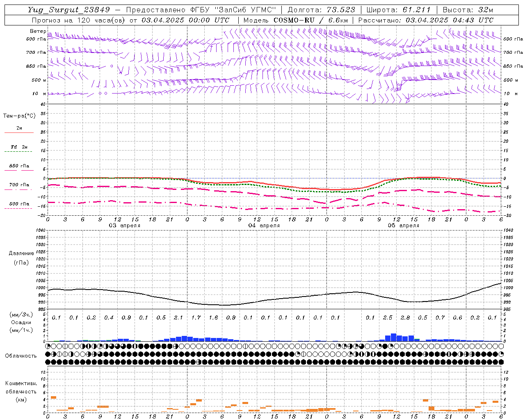The width and height of the screenshot is (525, 420).
Task: Click the '(мм/1ч.)' precipitation unit label
Action: [x=21, y=330]
